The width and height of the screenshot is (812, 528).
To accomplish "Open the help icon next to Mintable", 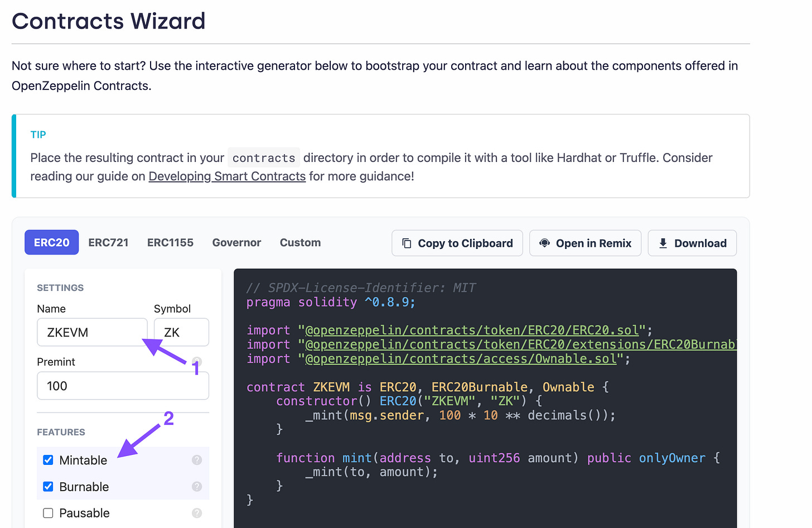I will coord(197,460).
